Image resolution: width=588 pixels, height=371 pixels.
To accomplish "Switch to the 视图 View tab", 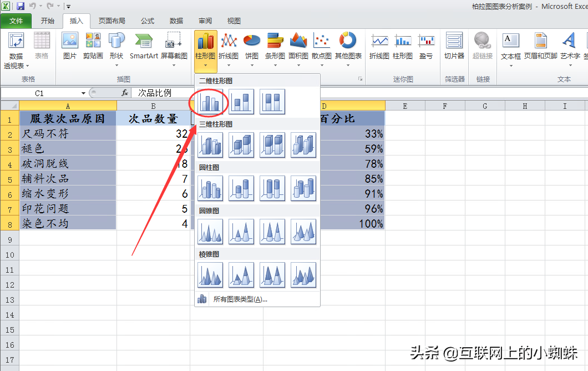I will (234, 21).
